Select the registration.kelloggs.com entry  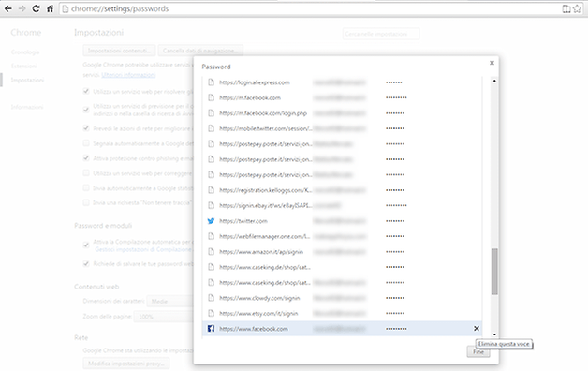pos(342,190)
